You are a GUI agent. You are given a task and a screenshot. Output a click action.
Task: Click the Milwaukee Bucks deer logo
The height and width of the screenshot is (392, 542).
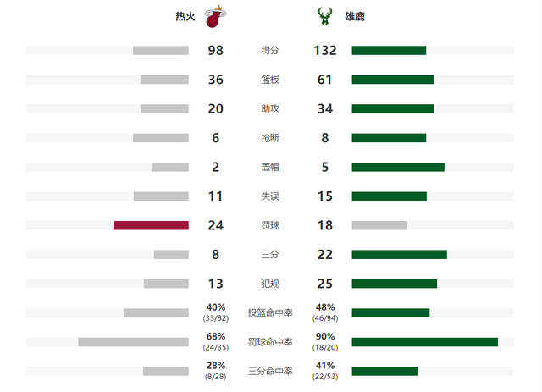pyautogui.click(x=324, y=16)
